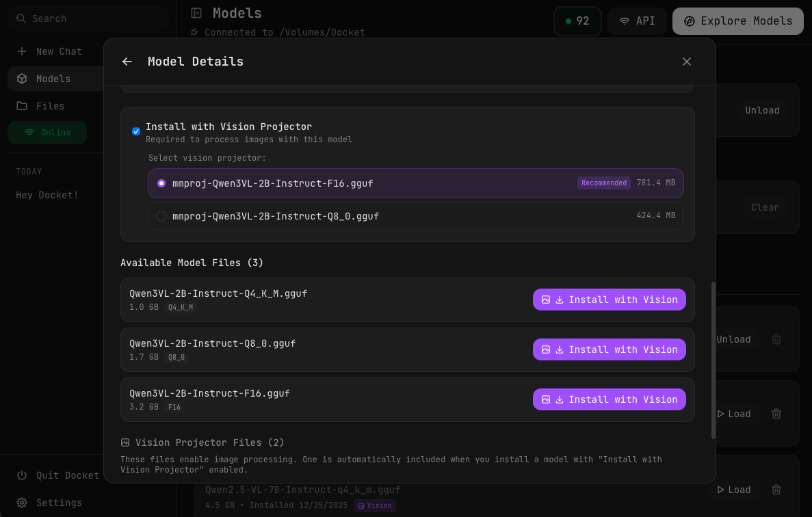Viewport: 812px width, 517px height.
Task: Click the API status button
Action: (x=637, y=21)
